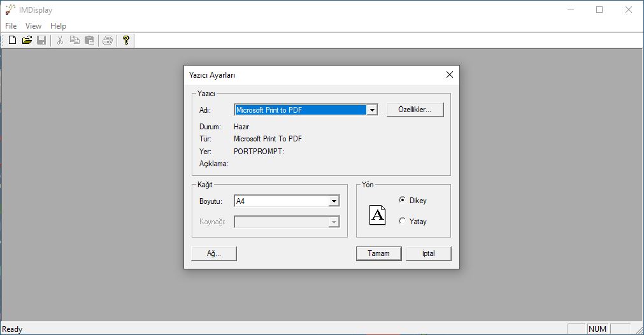Click the New document toolbar icon

[12, 40]
